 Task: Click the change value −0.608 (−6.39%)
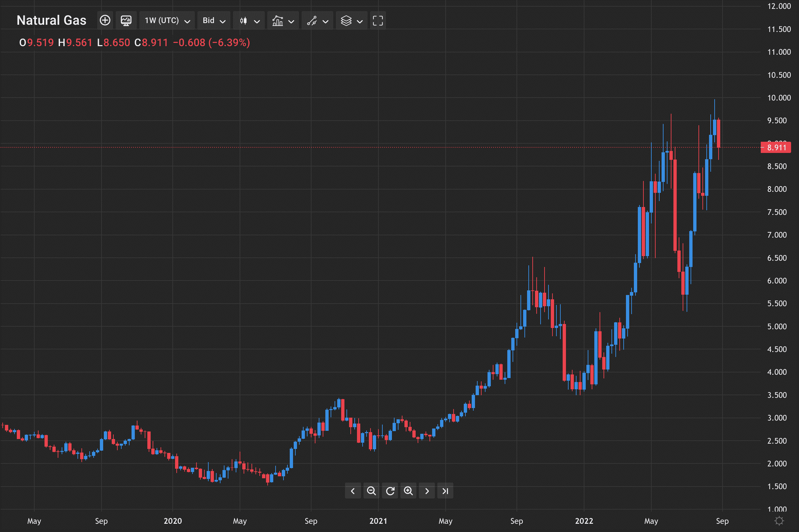[x=211, y=43]
